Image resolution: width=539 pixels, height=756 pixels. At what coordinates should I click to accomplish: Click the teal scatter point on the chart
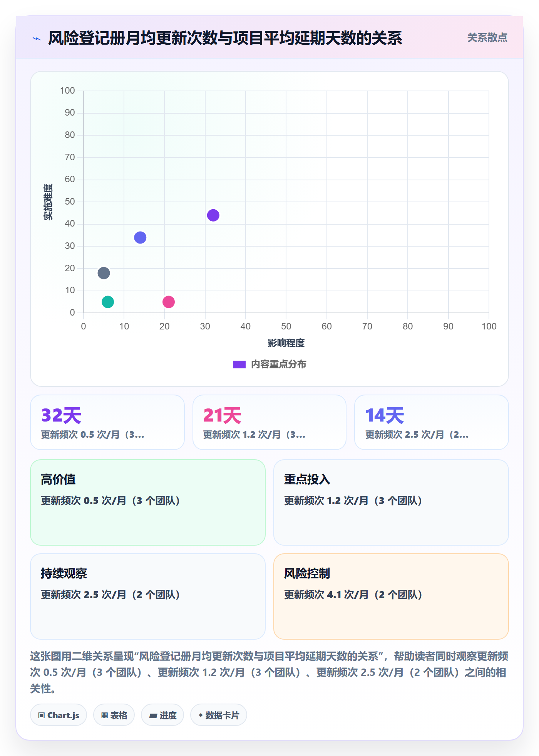click(108, 302)
